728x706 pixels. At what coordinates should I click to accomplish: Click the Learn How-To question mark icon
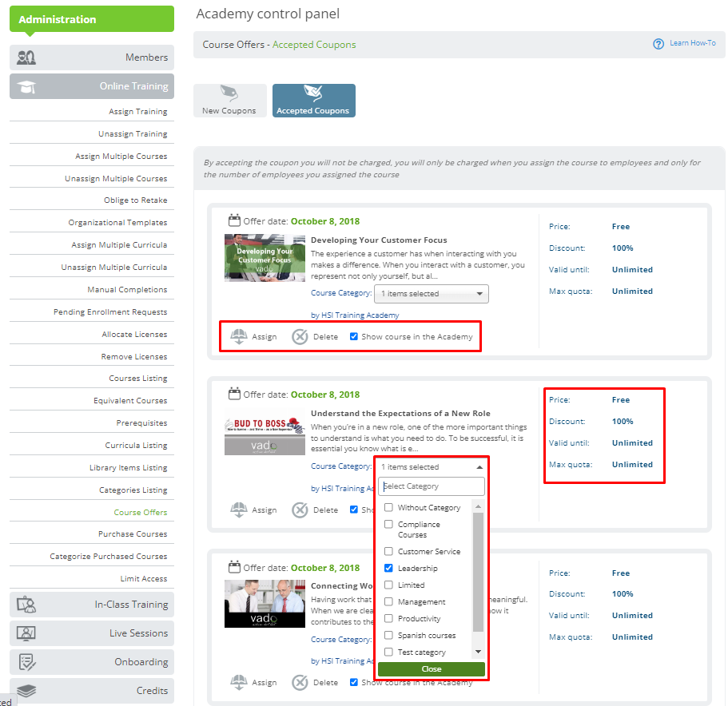tap(658, 44)
